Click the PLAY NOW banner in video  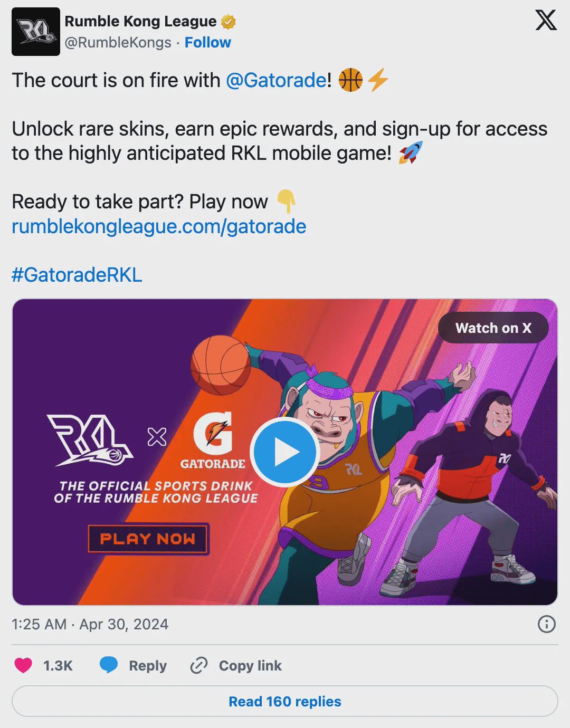click(148, 539)
